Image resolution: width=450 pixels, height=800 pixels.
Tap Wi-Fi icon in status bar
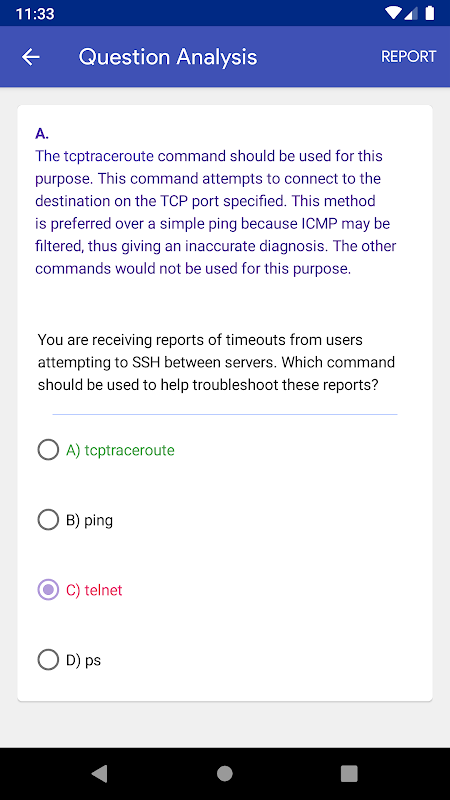(393, 13)
